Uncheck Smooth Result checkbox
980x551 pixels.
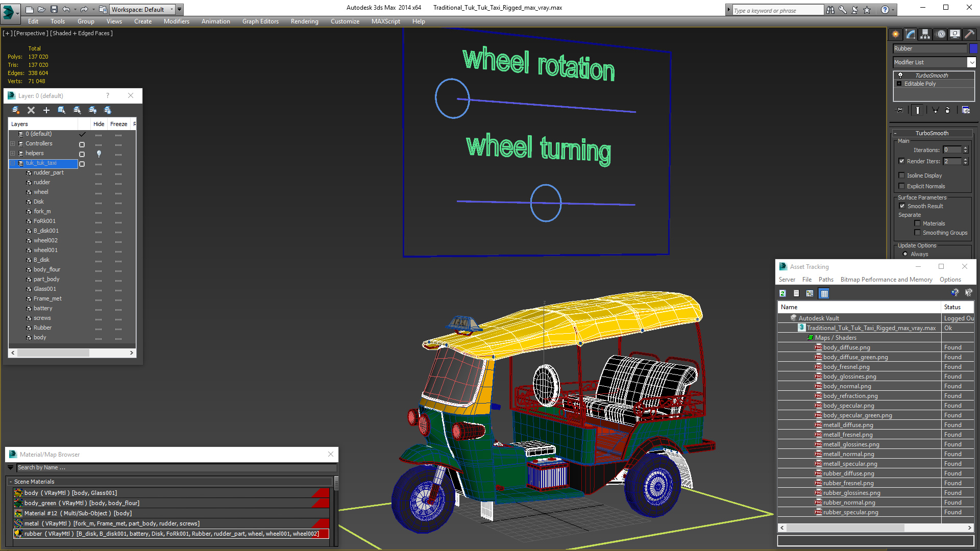(x=902, y=206)
